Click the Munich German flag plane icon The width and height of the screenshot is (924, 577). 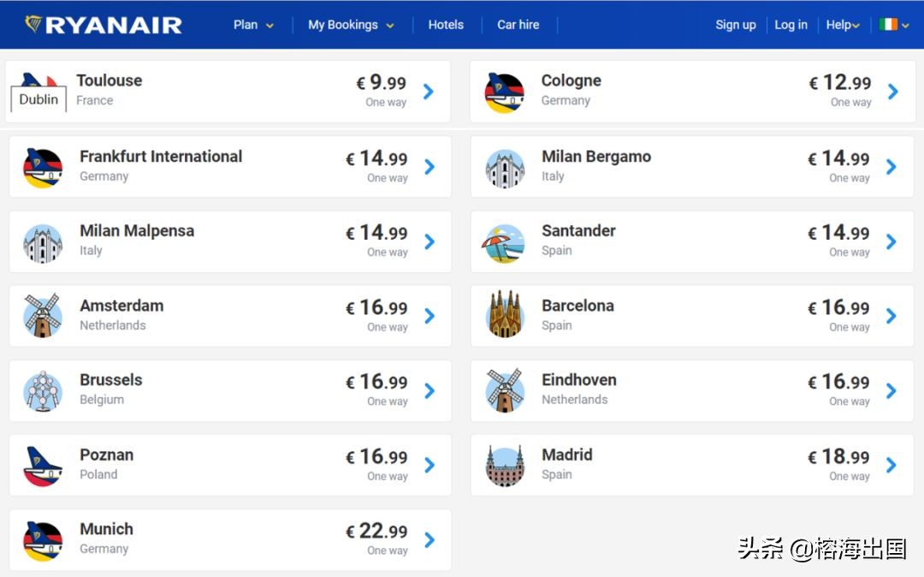tap(43, 540)
